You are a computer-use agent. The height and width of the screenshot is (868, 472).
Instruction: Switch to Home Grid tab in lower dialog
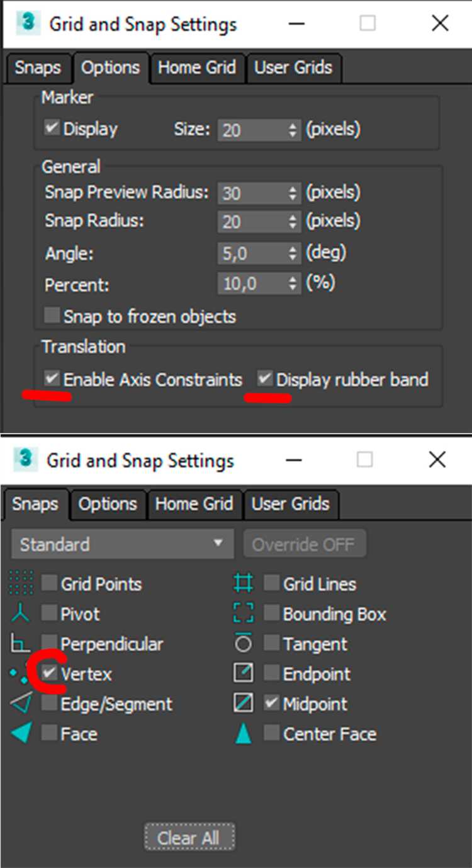(194, 505)
